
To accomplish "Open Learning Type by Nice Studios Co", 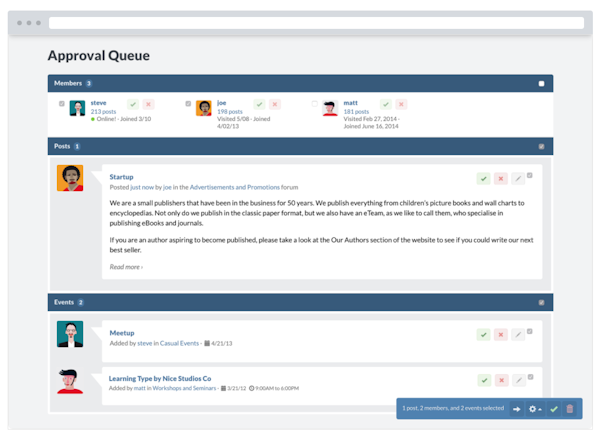I will (160, 378).
